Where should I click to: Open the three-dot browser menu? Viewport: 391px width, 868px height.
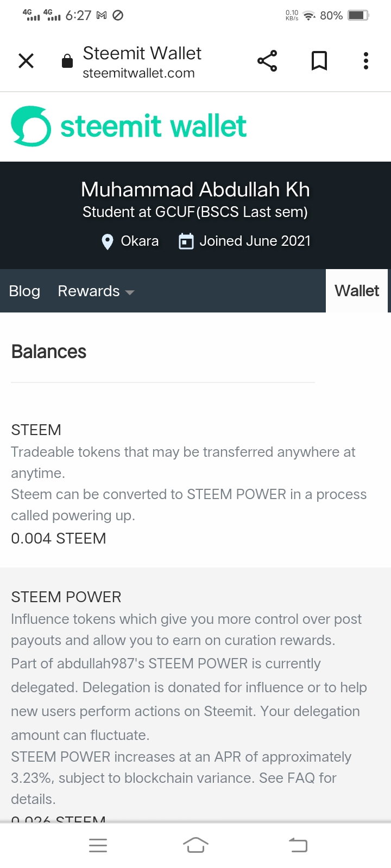pos(366,61)
